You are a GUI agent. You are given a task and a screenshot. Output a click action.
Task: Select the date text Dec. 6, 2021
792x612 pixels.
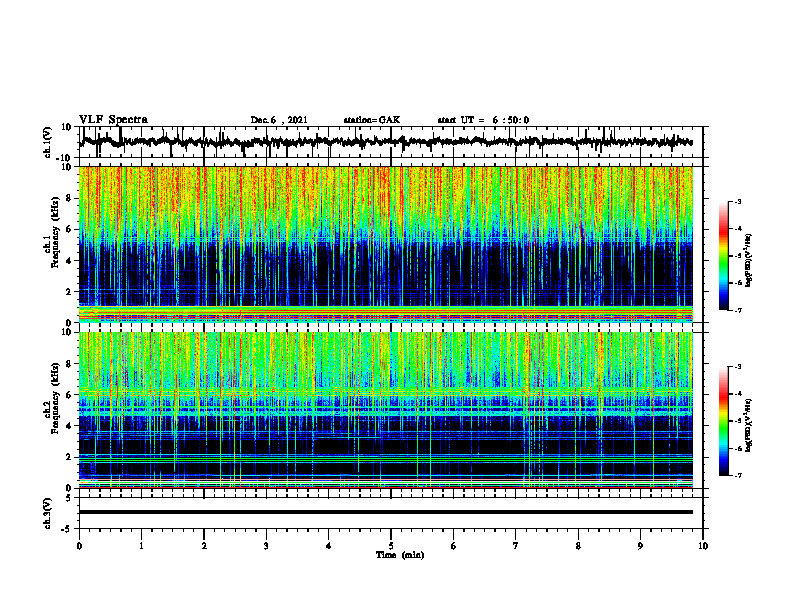click(x=279, y=120)
